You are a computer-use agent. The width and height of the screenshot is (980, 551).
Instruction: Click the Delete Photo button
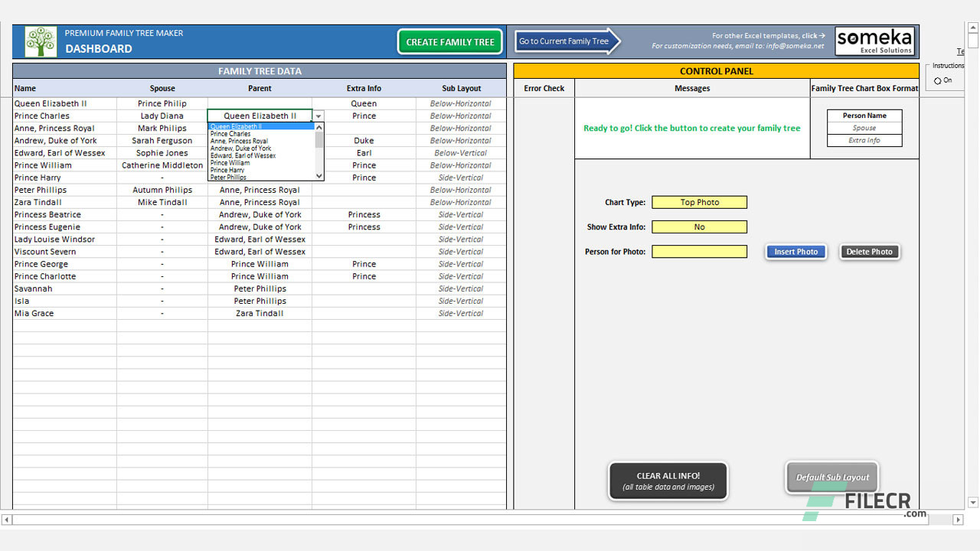pos(870,252)
